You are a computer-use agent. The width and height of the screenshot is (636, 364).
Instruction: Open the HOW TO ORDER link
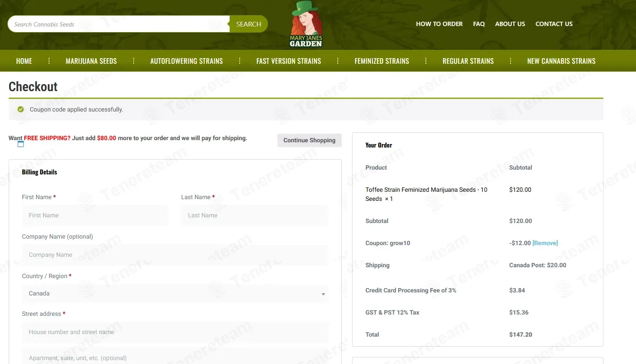pos(439,24)
